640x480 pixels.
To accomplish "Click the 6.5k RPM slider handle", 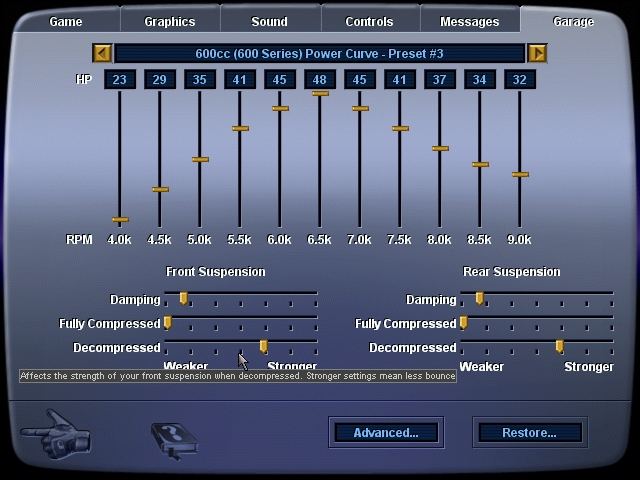I will pos(320,93).
